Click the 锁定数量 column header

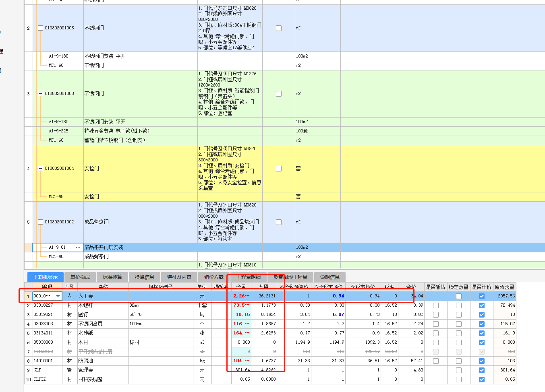(x=459, y=287)
